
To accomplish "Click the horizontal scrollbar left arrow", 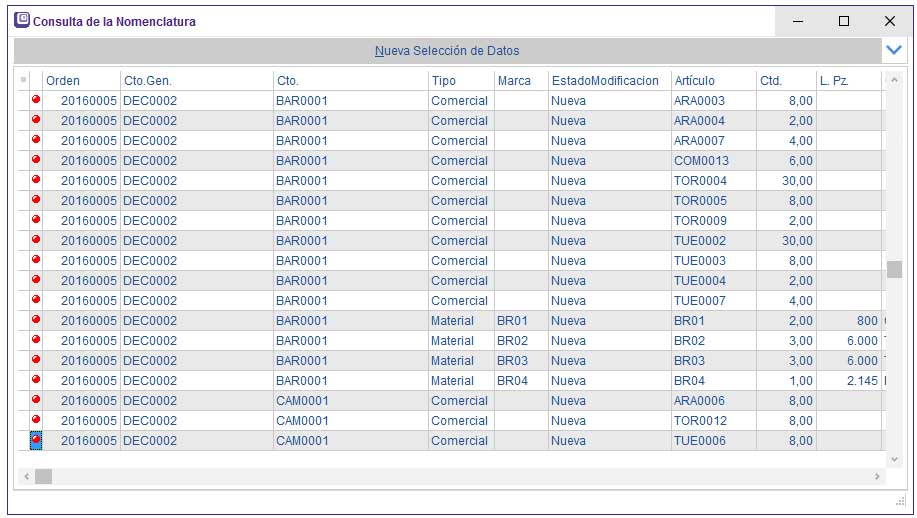I will coord(26,477).
